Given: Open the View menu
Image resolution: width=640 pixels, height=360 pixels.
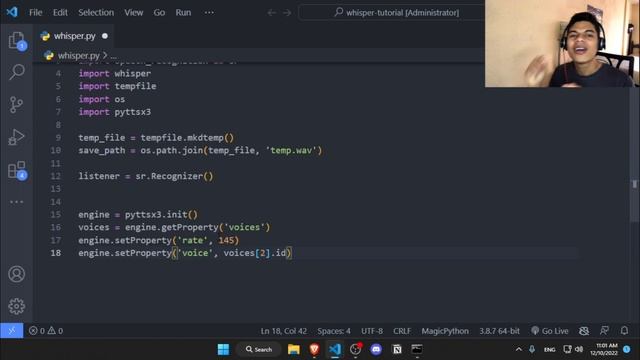Looking at the screenshot, I should tap(133, 13).
